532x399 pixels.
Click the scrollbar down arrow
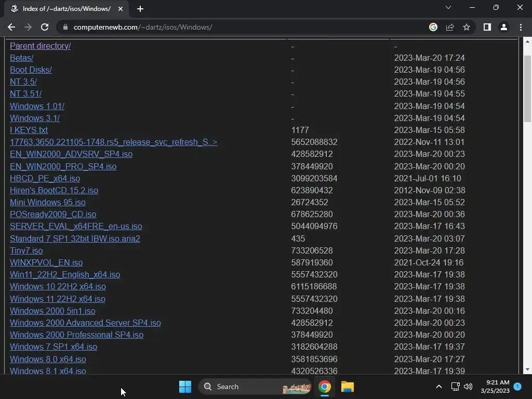point(527,369)
